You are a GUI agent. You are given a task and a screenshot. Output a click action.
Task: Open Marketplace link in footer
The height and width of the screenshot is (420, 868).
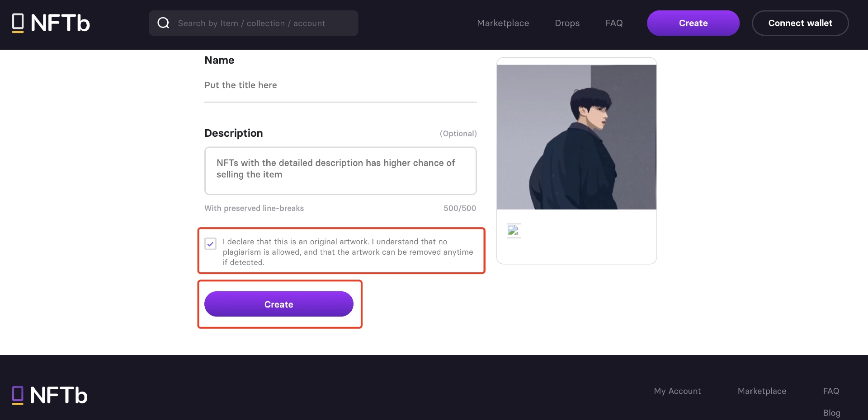tap(762, 391)
